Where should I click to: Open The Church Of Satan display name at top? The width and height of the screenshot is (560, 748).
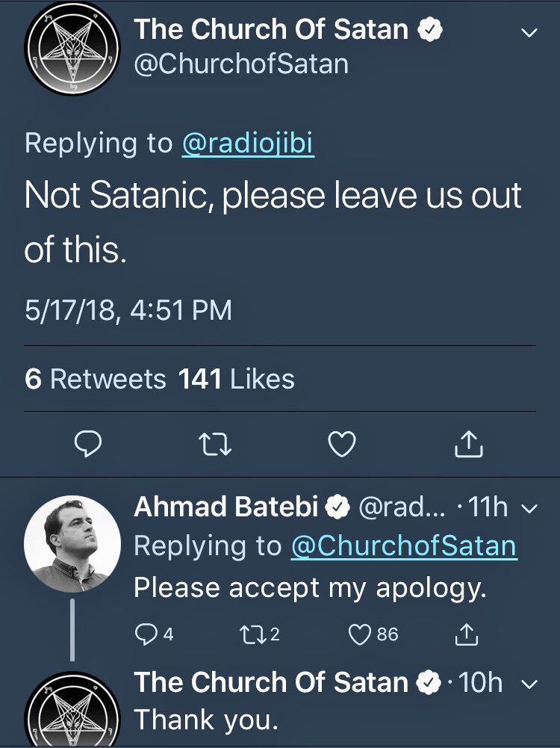[x=272, y=29]
